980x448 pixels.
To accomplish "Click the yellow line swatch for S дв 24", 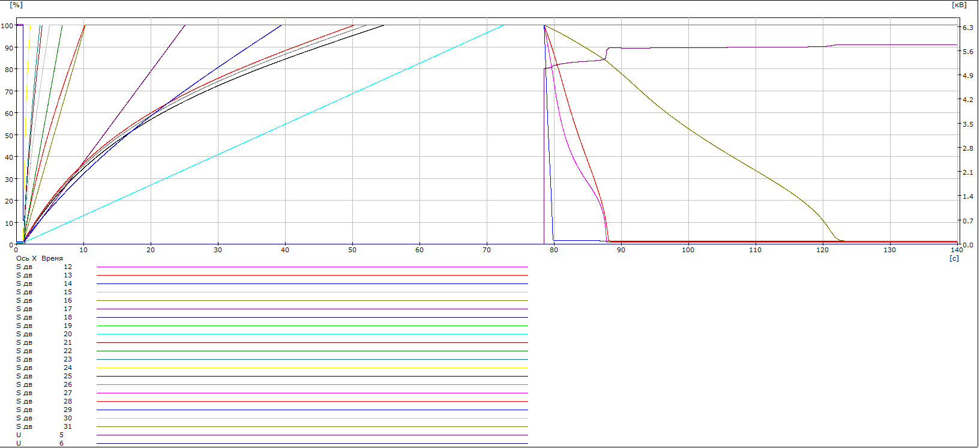I will click(x=312, y=368).
